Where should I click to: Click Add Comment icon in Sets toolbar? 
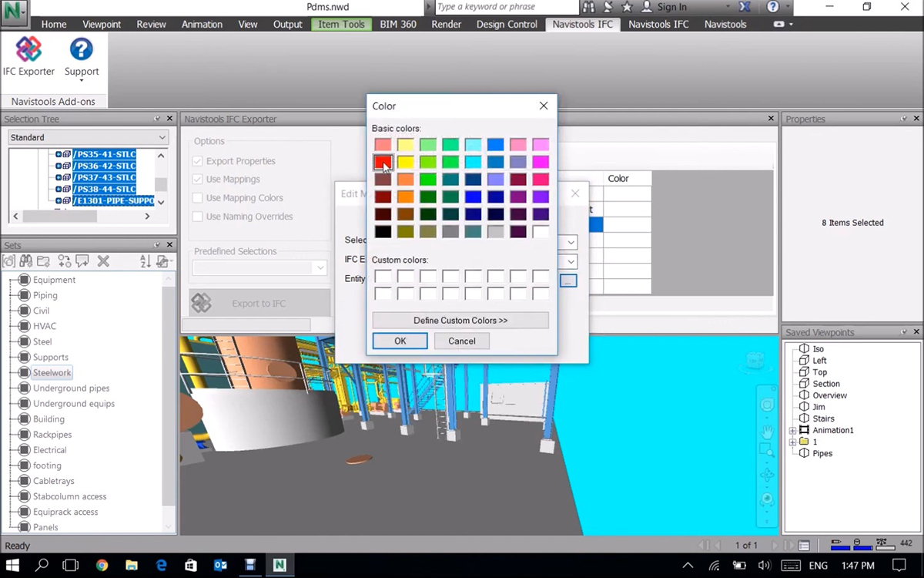(x=82, y=261)
